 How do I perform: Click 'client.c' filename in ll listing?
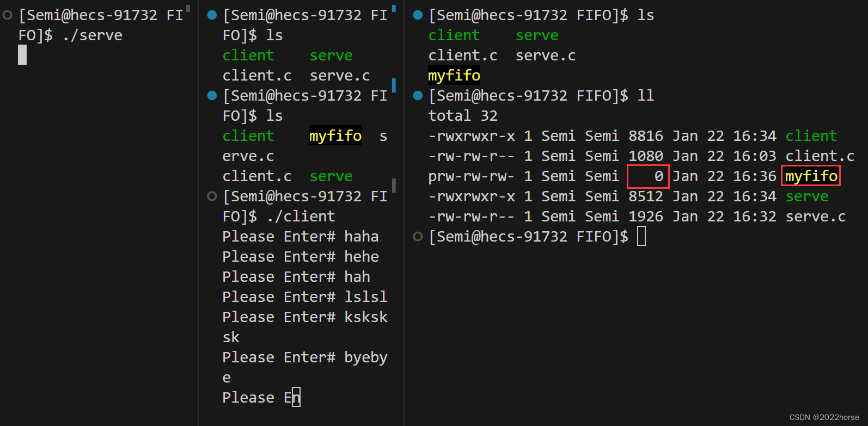pos(820,156)
